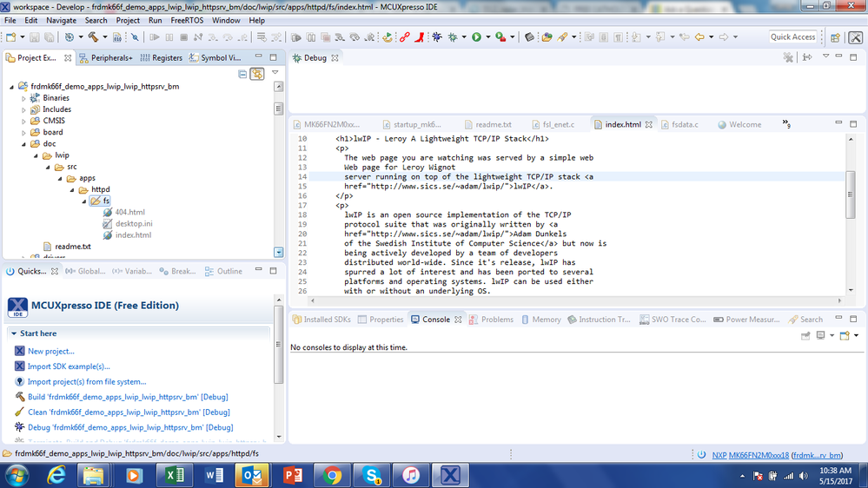Select readme.txt in project tree

pos(72,247)
